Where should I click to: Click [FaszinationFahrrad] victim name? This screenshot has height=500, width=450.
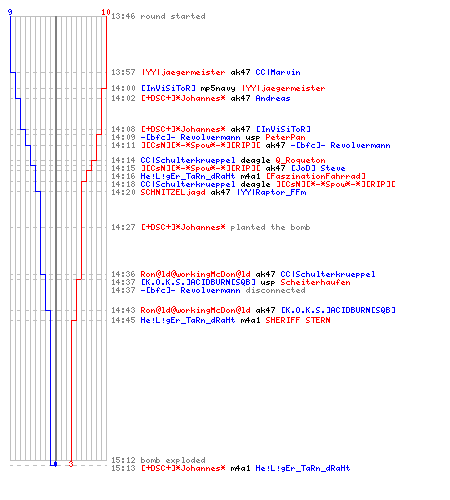(x=316, y=176)
